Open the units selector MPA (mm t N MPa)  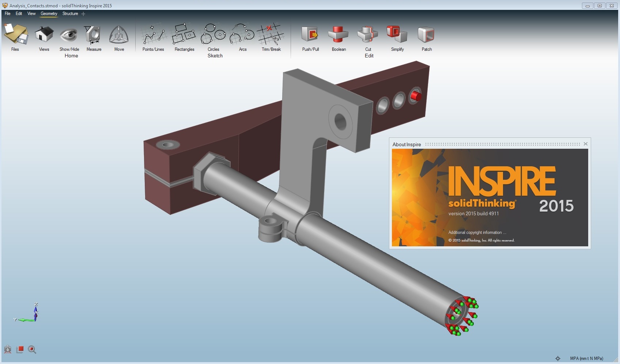click(x=586, y=359)
